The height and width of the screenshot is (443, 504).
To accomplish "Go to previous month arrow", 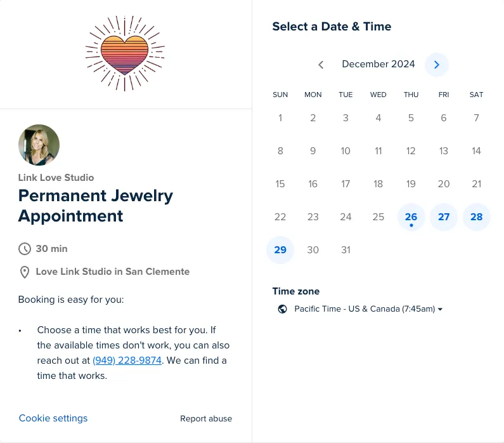I will (321, 65).
